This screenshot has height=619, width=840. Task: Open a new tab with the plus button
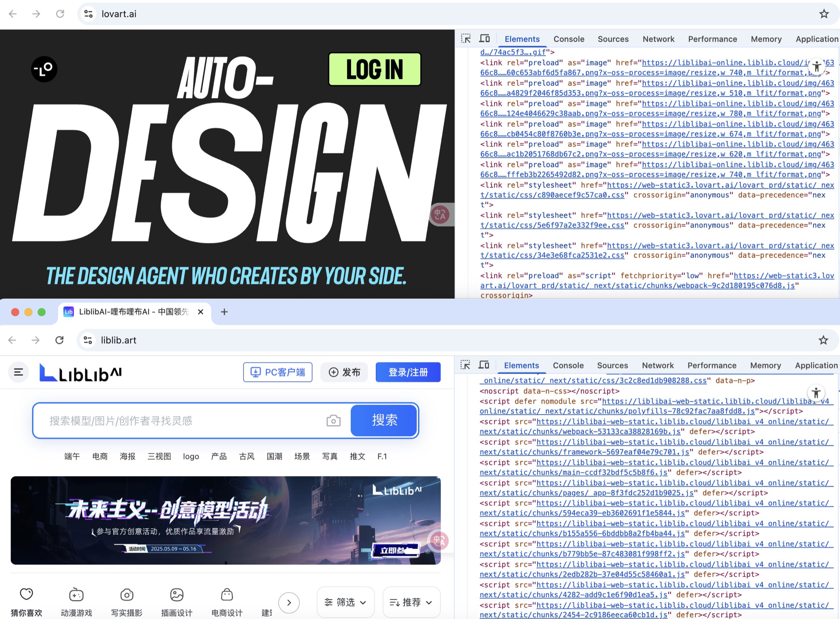[x=224, y=312]
